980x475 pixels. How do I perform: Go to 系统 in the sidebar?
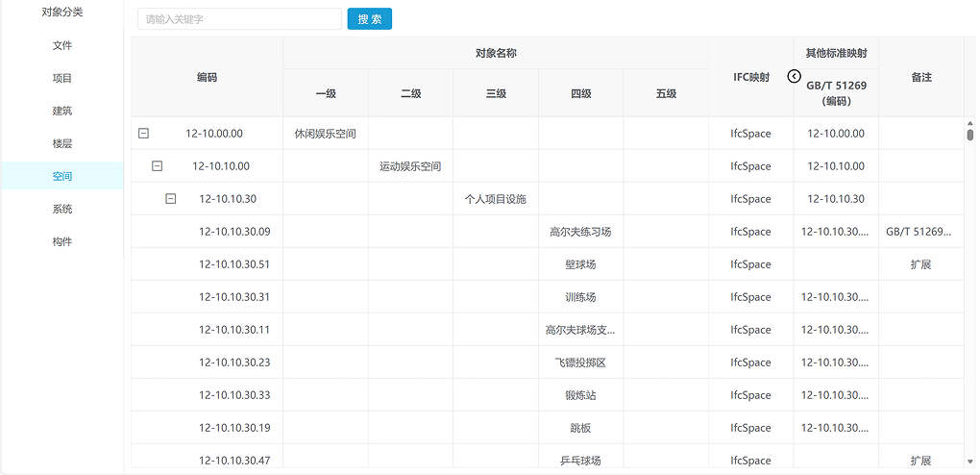(62, 209)
